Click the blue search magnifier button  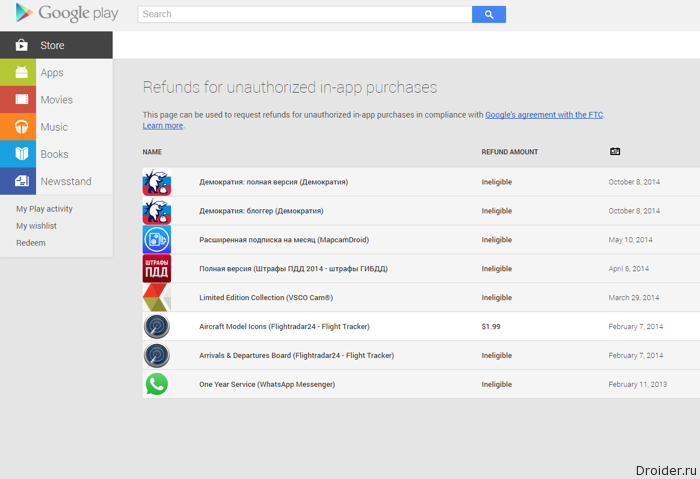(x=489, y=14)
